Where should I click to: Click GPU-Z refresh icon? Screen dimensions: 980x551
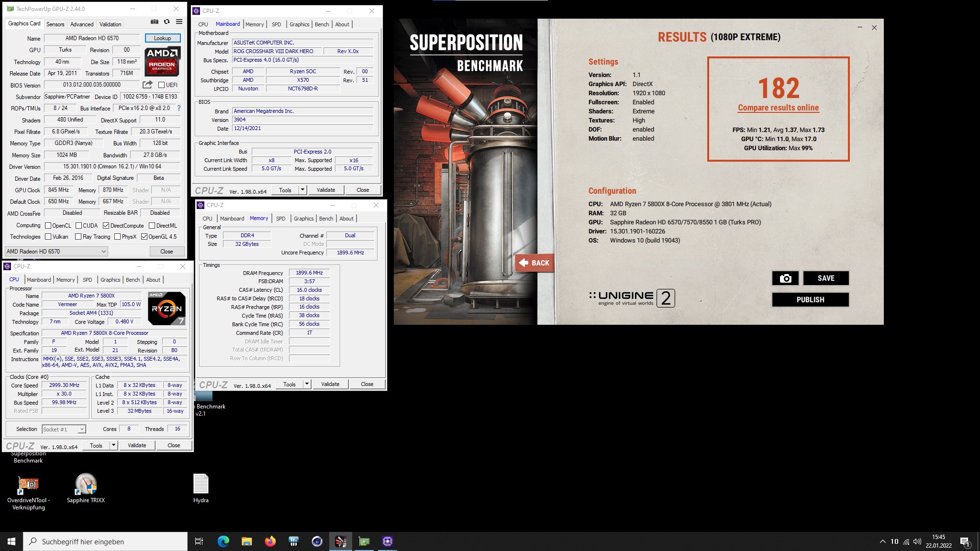(x=167, y=22)
